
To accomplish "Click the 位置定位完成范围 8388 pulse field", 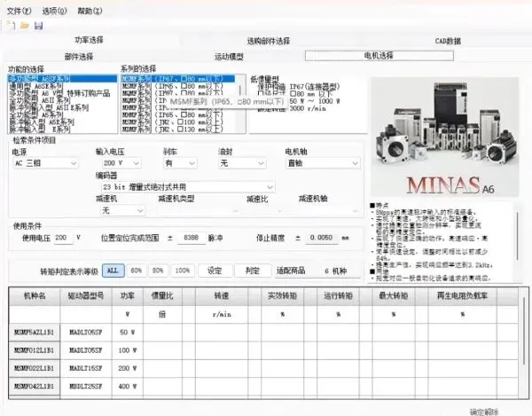I will point(192,238).
